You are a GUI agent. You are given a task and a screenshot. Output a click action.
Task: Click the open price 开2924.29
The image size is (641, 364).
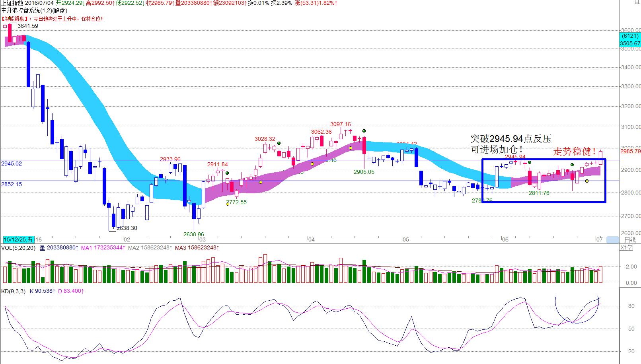click(70, 3)
